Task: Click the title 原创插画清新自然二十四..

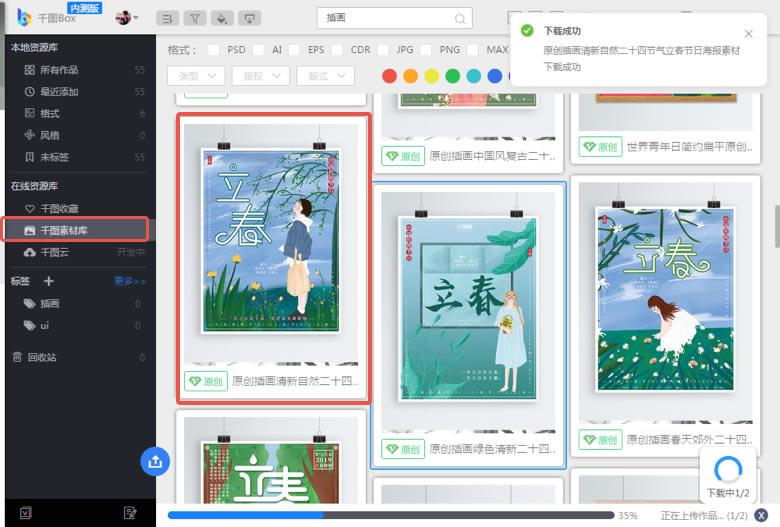Action: click(x=295, y=381)
